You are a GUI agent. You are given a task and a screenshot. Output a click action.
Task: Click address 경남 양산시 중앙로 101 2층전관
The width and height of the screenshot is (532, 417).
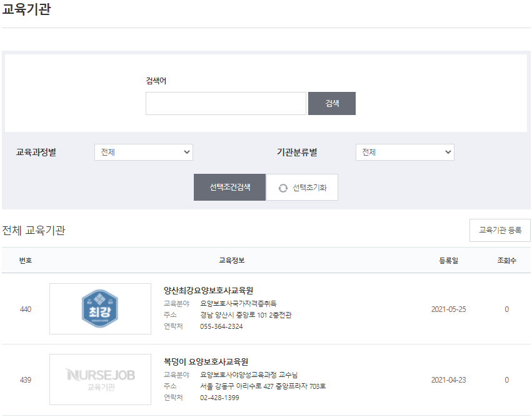[246, 315]
